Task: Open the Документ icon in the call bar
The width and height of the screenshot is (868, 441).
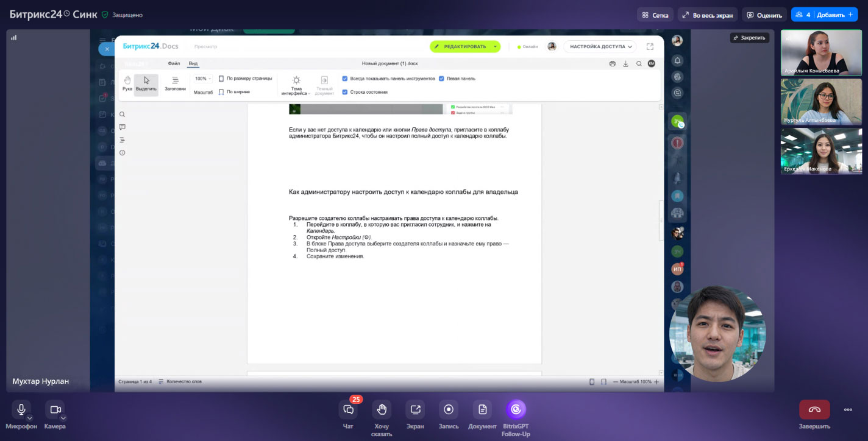Action: tap(482, 410)
